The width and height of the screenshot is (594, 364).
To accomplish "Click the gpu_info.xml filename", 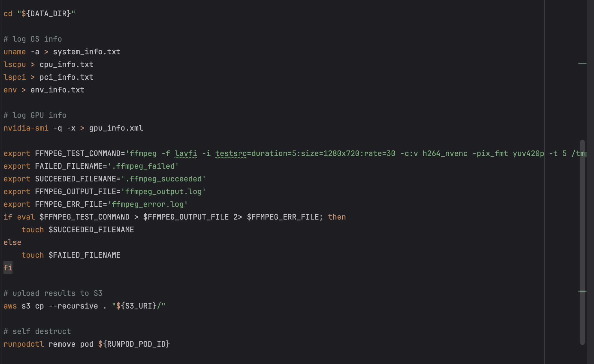I will coord(116,128).
